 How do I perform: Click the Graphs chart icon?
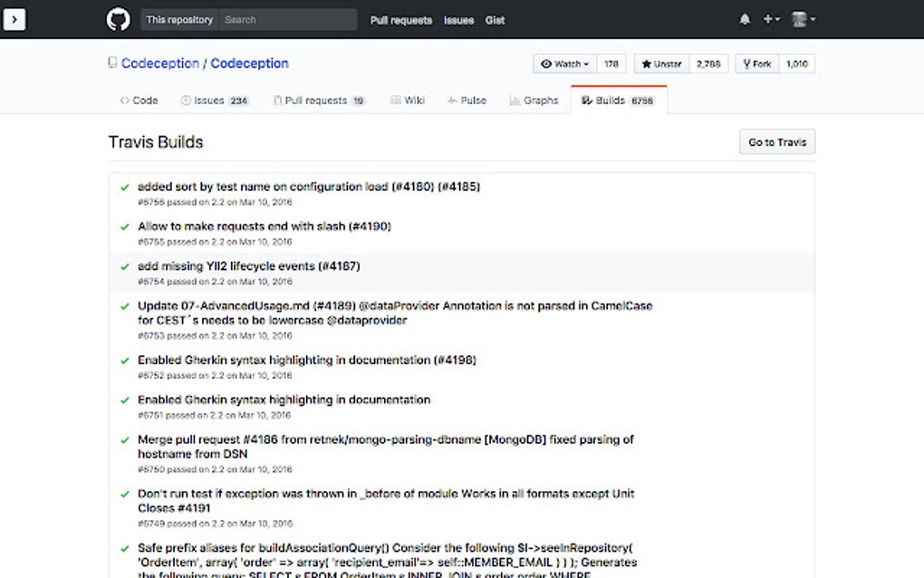coord(514,100)
